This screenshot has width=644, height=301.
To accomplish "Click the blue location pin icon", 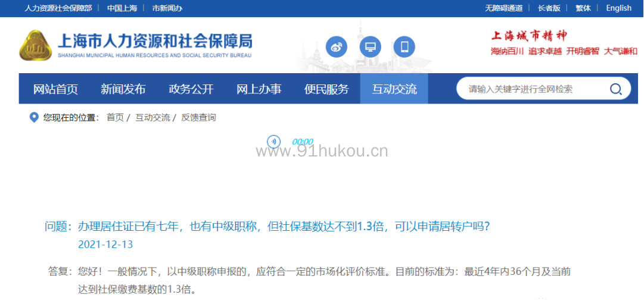I will pos(34,117).
